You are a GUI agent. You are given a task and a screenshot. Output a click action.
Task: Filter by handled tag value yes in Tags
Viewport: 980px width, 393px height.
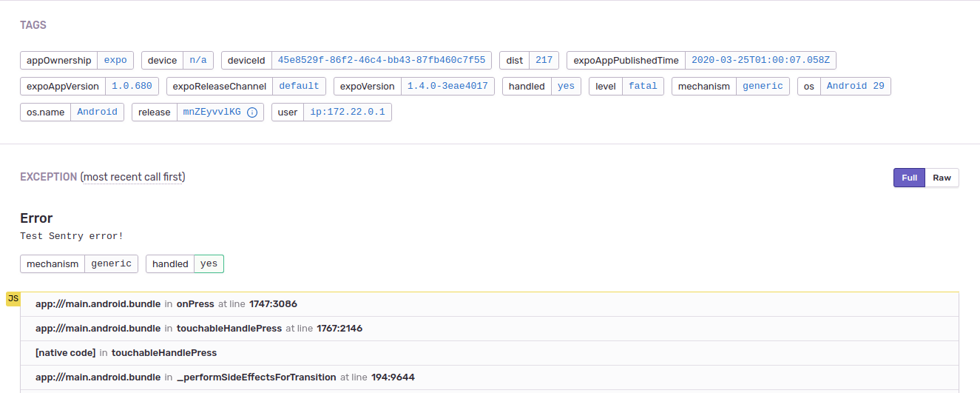(x=566, y=87)
